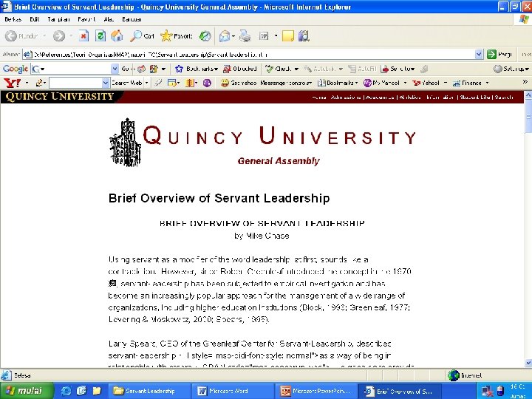Click the mulai Start button

point(27,391)
